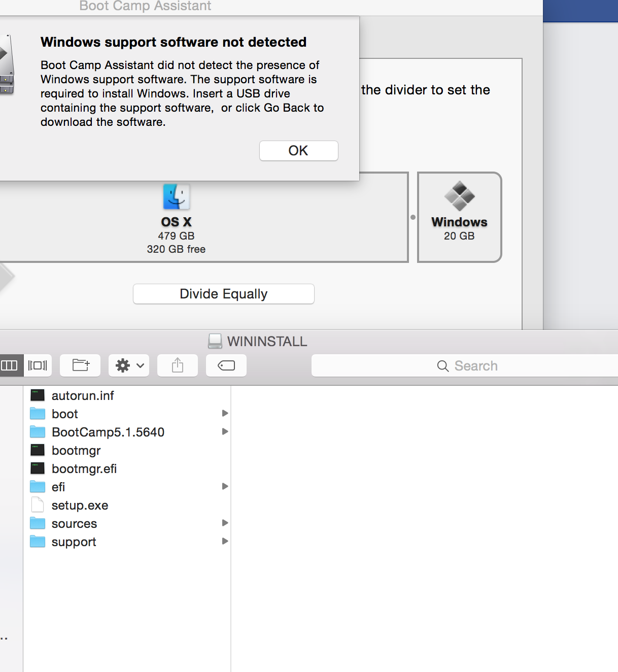Click the Finder Search field
618x672 pixels.
pos(465,365)
